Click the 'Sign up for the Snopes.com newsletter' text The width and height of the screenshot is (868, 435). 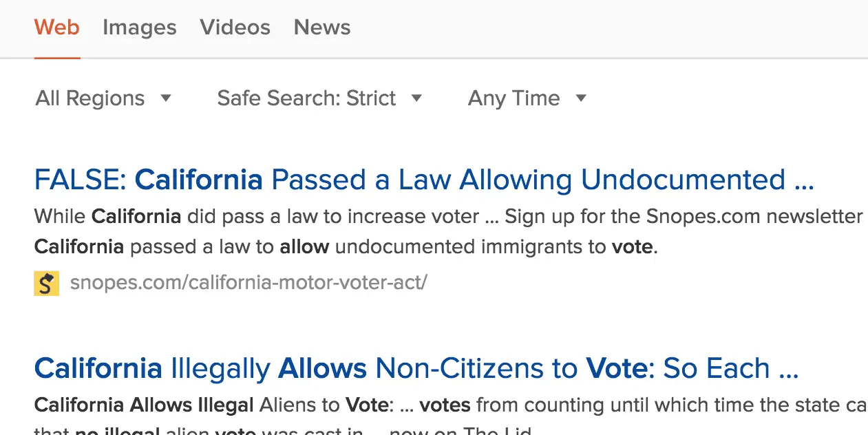pyautogui.click(x=683, y=217)
